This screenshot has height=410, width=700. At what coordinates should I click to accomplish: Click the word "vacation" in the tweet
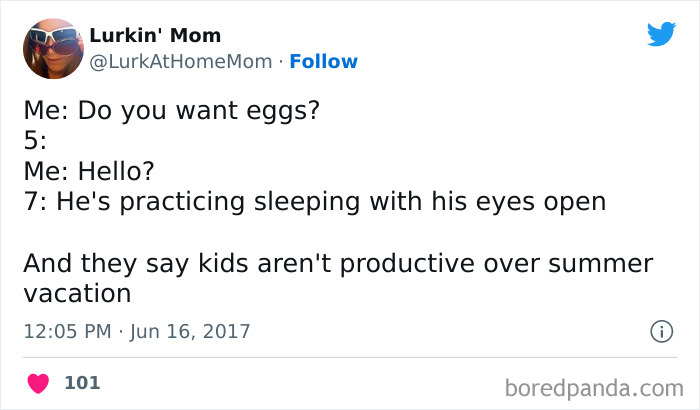coord(77,294)
